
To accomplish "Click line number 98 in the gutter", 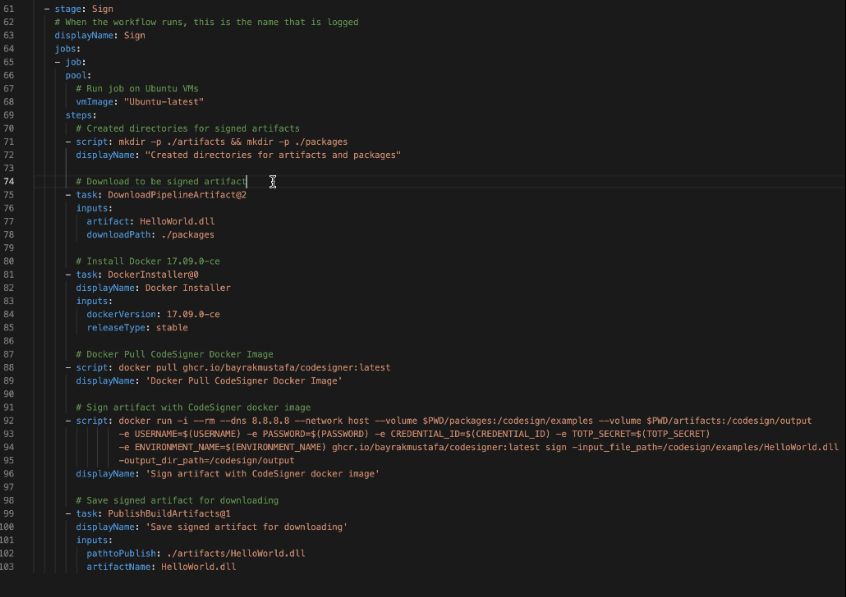I will click(x=9, y=500).
